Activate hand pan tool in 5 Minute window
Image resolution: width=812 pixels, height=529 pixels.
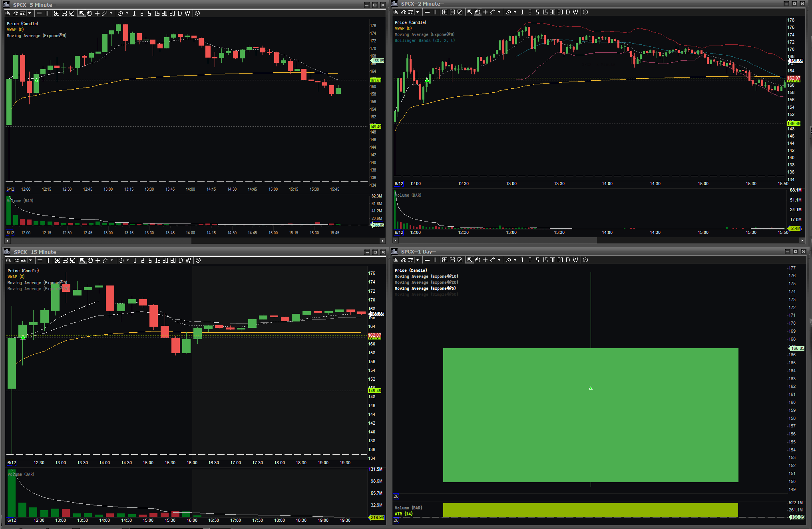[90, 13]
